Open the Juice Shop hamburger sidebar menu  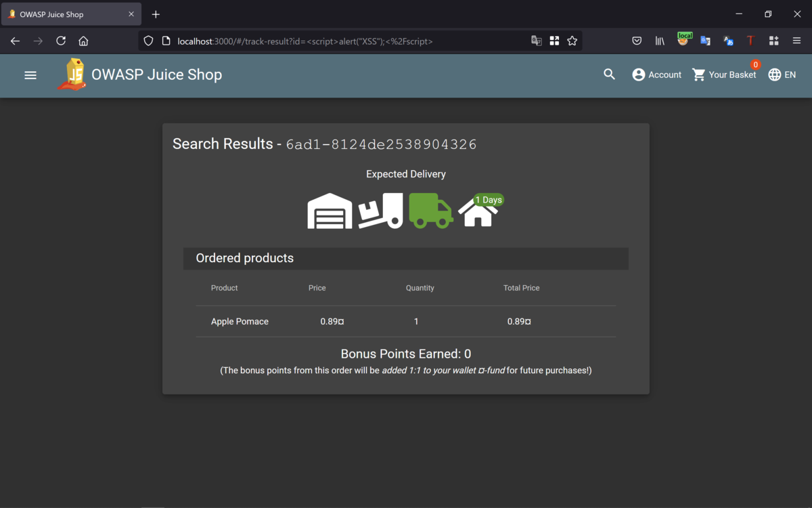click(x=30, y=75)
